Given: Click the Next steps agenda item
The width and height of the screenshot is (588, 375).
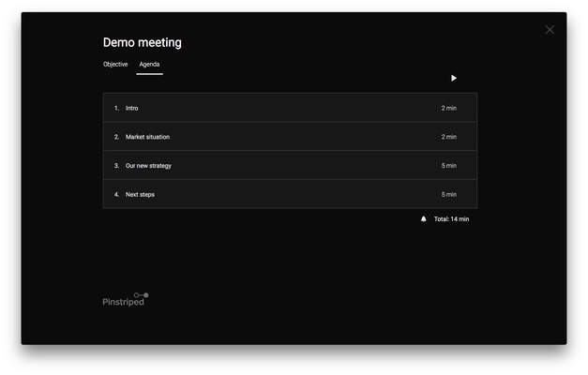Looking at the screenshot, I should [140, 195].
